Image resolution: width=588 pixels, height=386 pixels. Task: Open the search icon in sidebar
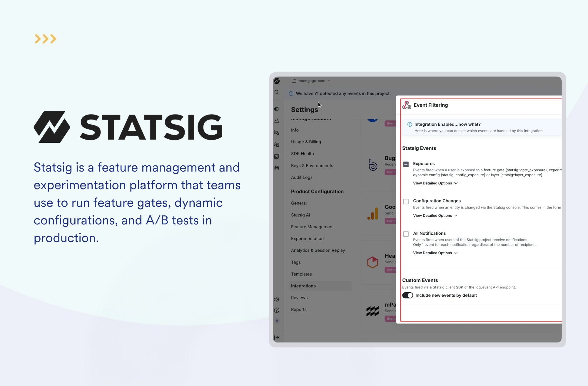[277, 92]
